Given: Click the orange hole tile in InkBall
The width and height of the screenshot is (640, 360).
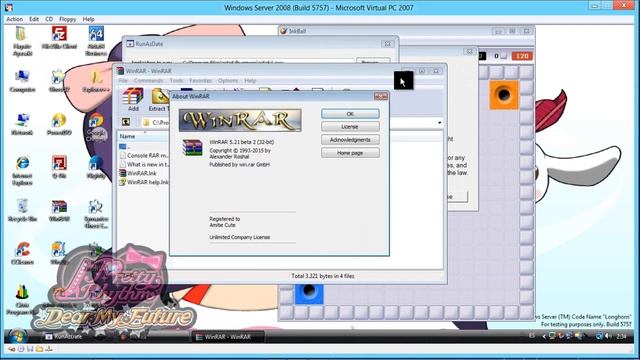Looking at the screenshot, I should coord(504,95).
